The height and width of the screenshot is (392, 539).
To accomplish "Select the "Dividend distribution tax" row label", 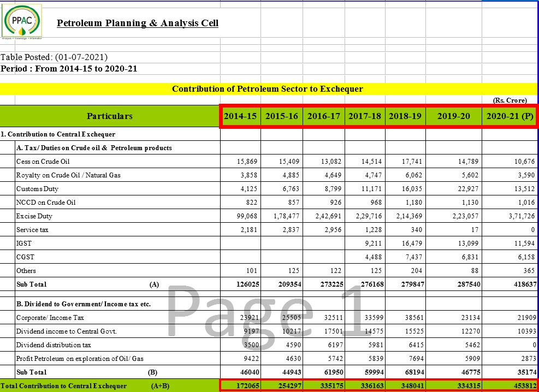I will pos(54,345).
